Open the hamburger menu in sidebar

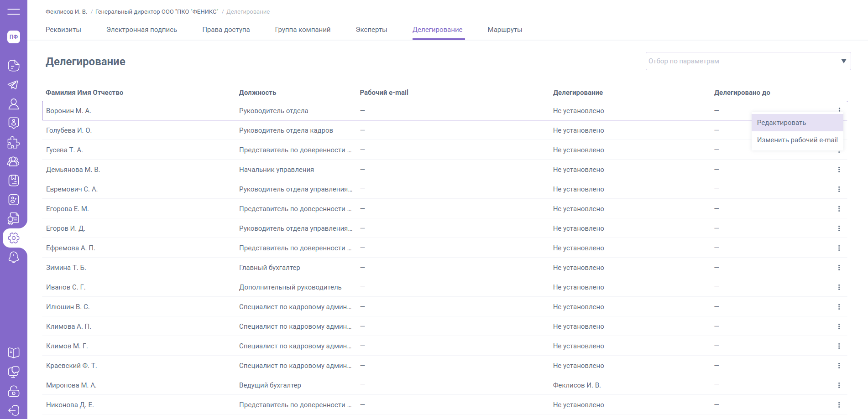click(x=14, y=12)
